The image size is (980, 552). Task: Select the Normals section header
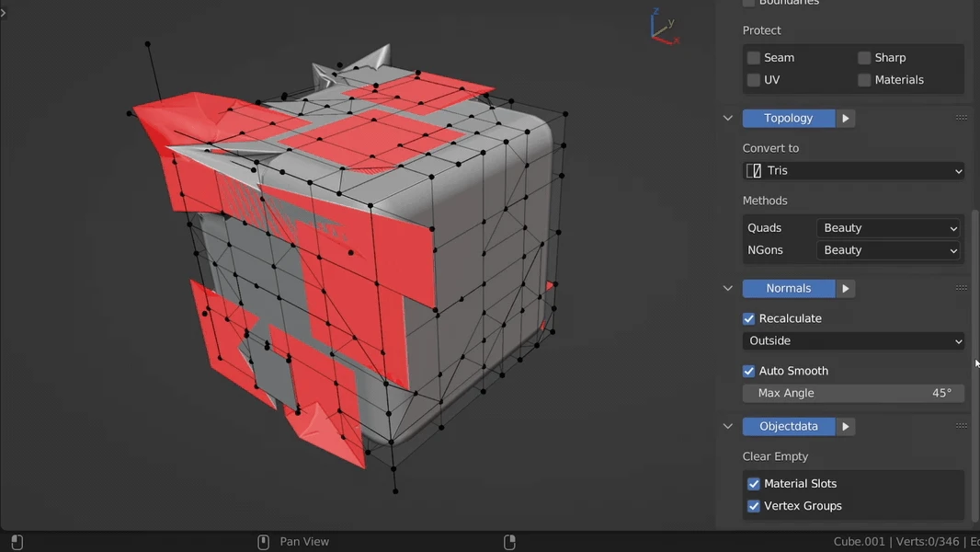[788, 288]
